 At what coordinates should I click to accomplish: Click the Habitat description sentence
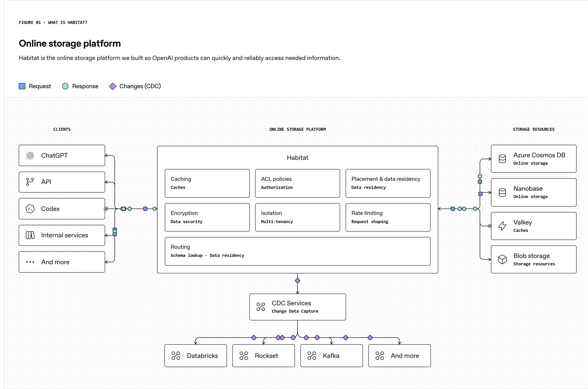tap(179, 58)
